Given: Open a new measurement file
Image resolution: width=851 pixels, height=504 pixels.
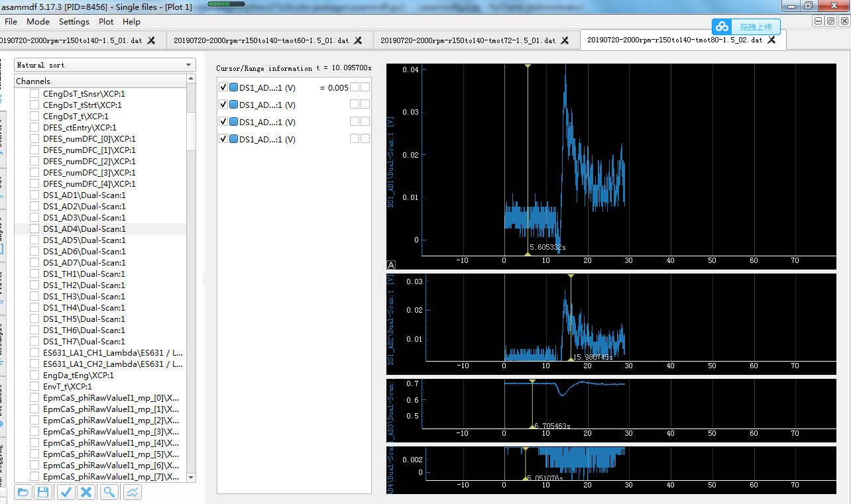Looking at the screenshot, I should pos(23,492).
